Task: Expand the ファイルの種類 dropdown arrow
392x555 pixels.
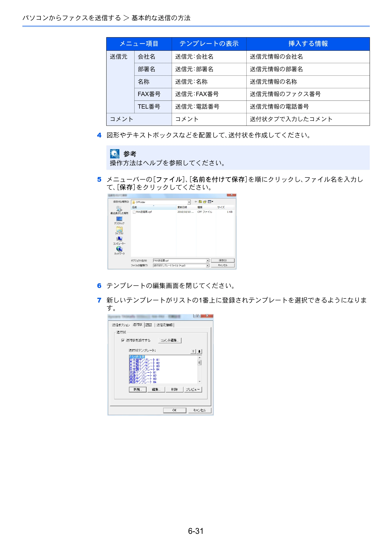Action: [x=208, y=266]
